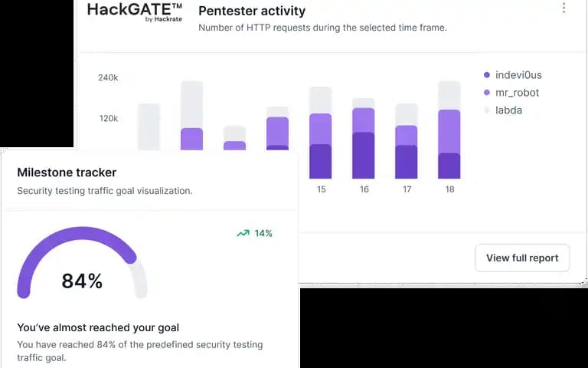The width and height of the screenshot is (588, 368).
Task: Click the shortest chart bar in row
Action: (235, 138)
